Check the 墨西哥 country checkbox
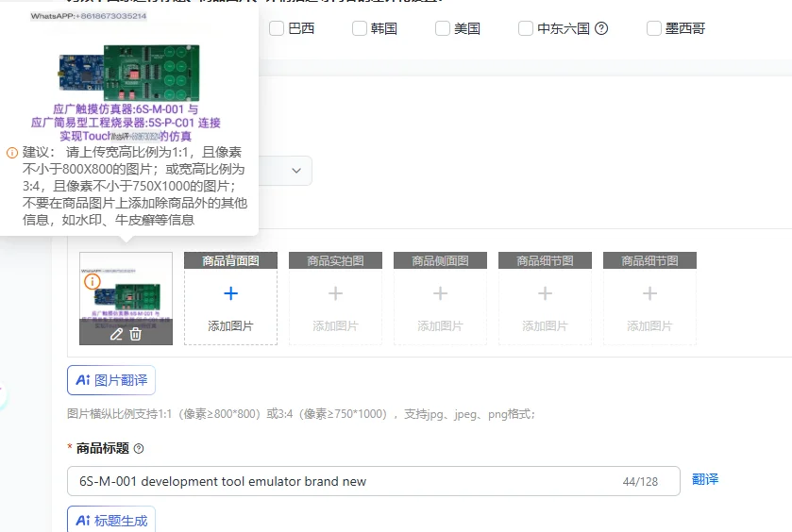The height and width of the screenshot is (532, 792). coord(653,28)
